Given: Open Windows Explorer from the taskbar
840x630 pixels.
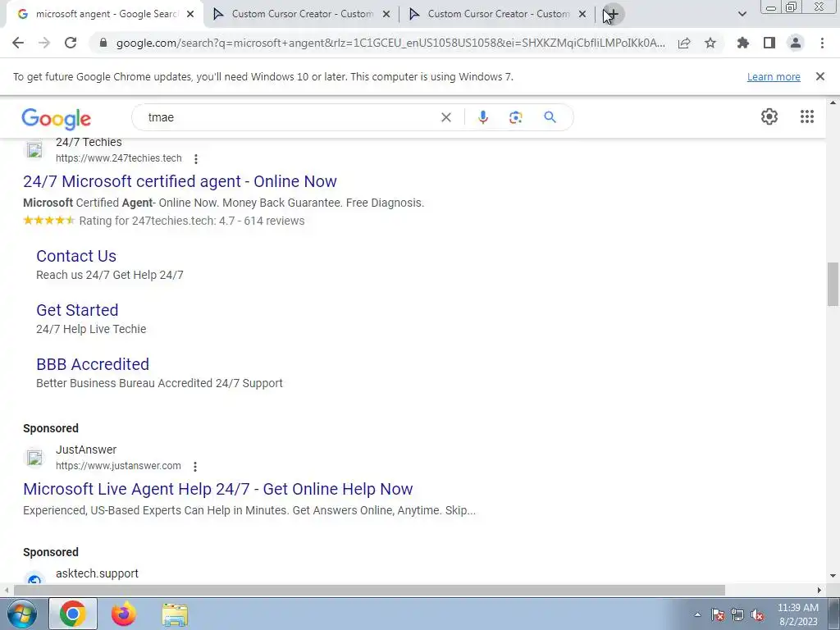Looking at the screenshot, I should [175, 614].
